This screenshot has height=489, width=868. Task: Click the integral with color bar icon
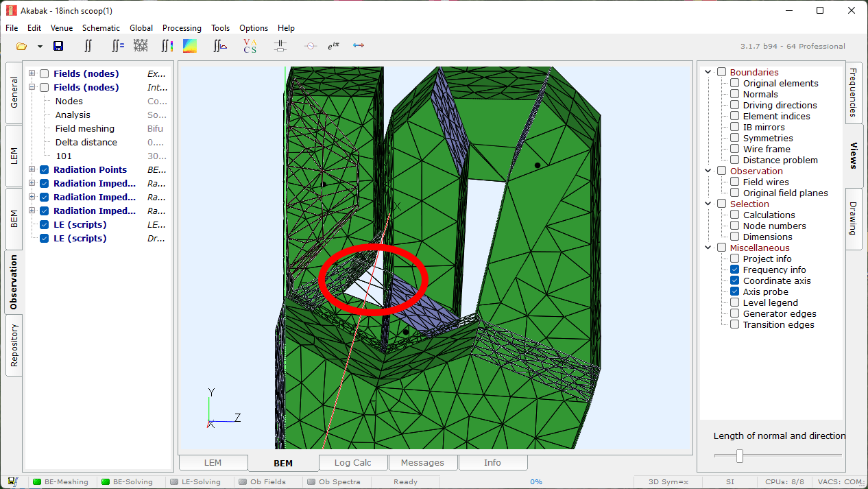167,46
